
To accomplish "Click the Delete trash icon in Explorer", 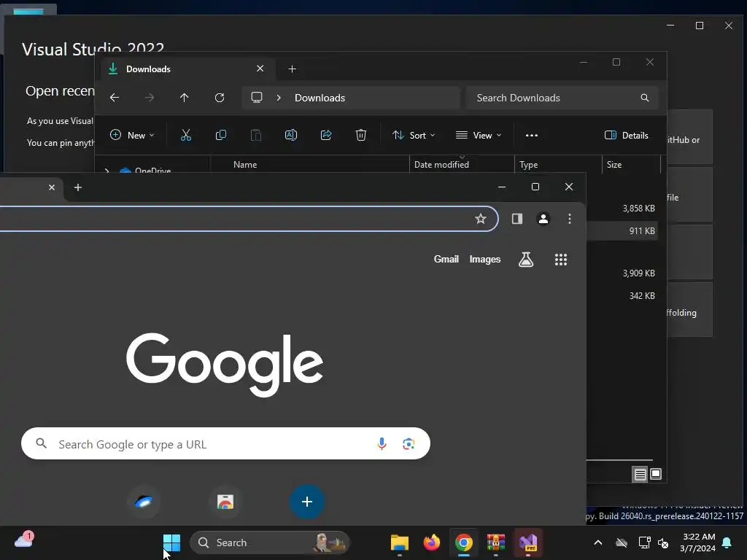I will pos(361,135).
